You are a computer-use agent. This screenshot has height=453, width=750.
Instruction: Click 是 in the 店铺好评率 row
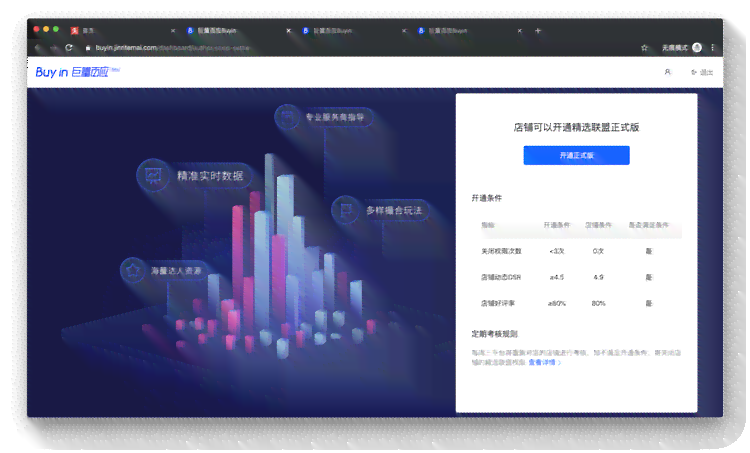pyautogui.click(x=649, y=303)
